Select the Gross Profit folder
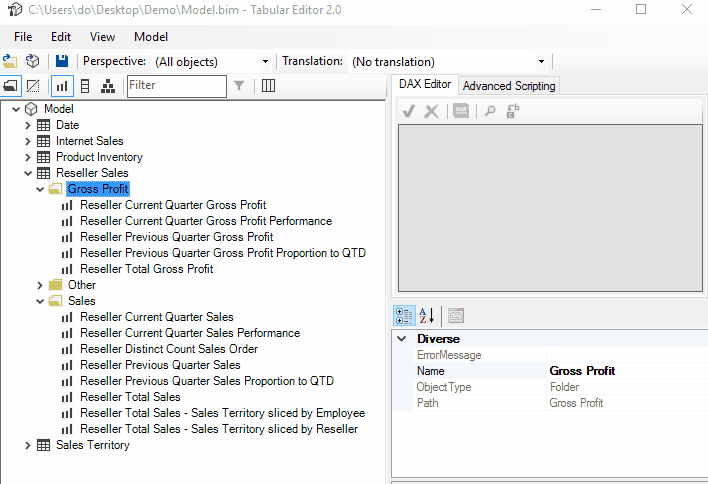708x484 pixels. pos(98,189)
